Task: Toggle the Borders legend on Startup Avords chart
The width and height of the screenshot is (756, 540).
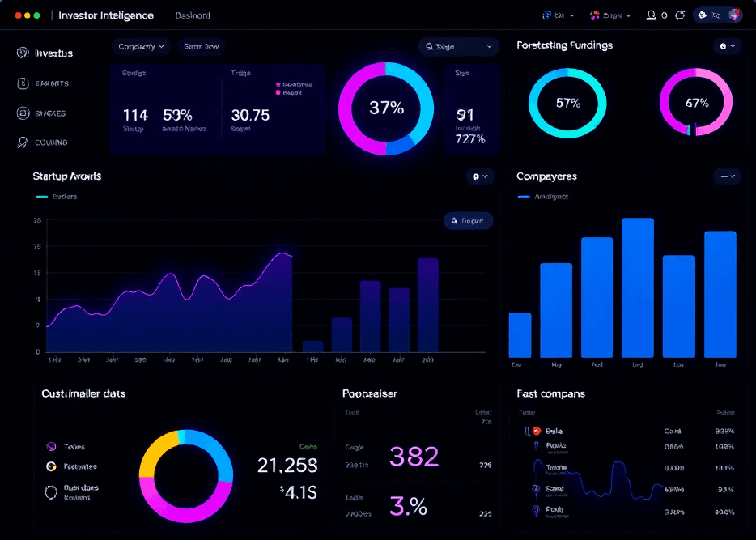Action: click(57, 197)
